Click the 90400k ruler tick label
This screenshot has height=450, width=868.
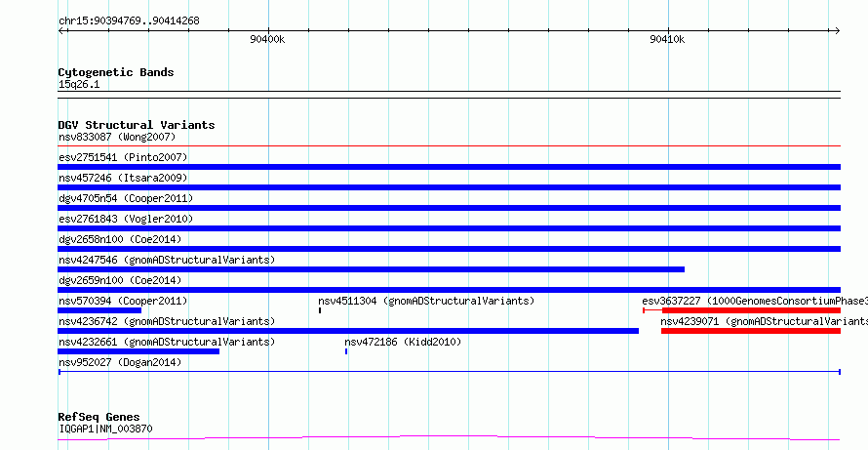267,39
